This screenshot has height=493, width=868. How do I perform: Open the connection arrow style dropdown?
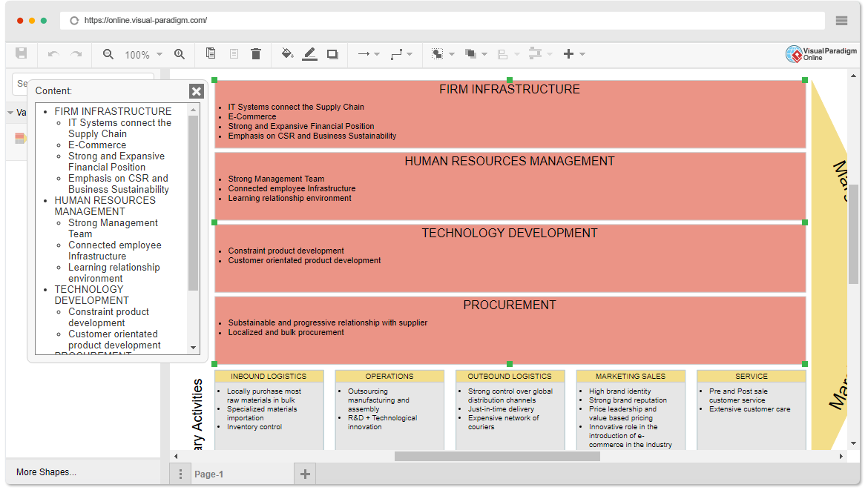point(377,54)
